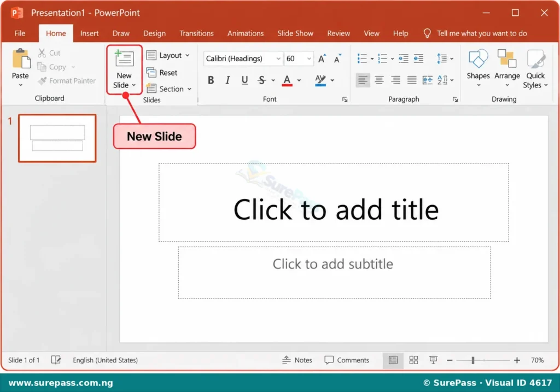The image size is (560, 392).
Task: Decrease list indent level
Action: point(404,58)
